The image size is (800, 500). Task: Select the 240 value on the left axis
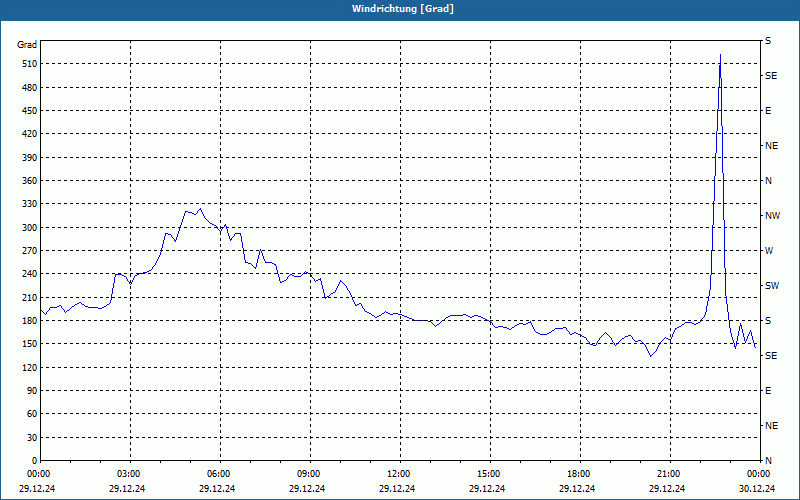30,274
